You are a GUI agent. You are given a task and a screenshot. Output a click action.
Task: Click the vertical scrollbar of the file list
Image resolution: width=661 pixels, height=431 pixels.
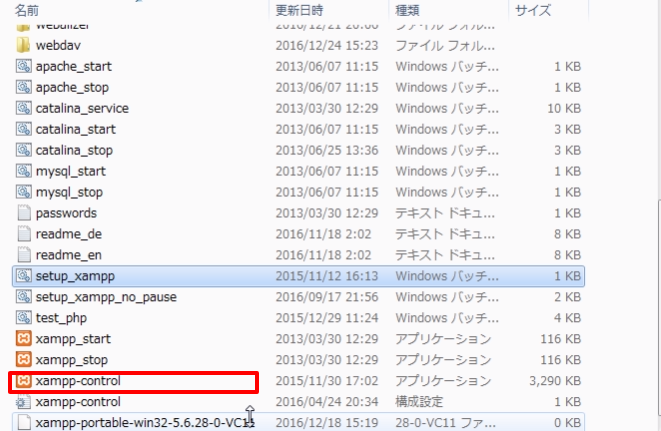tap(658, 306)
